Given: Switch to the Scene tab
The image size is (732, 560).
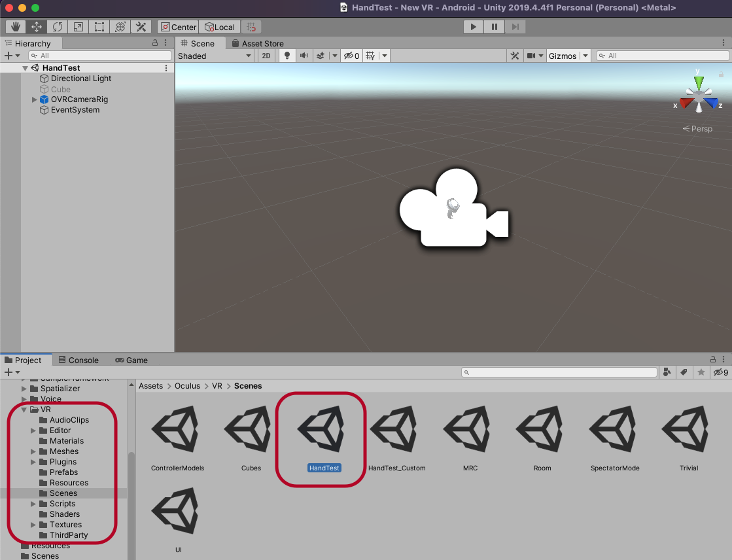Looking at the screenshot, I should pos(198,43).
